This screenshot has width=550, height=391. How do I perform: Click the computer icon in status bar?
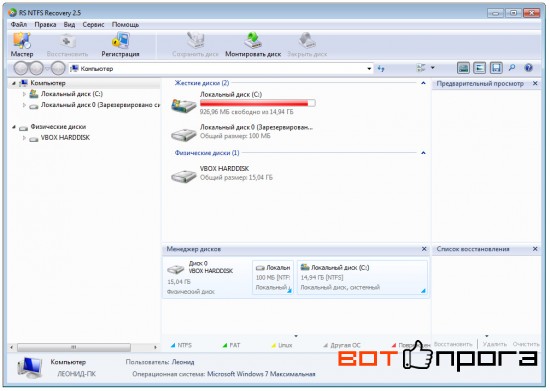(x=29, y=367)
